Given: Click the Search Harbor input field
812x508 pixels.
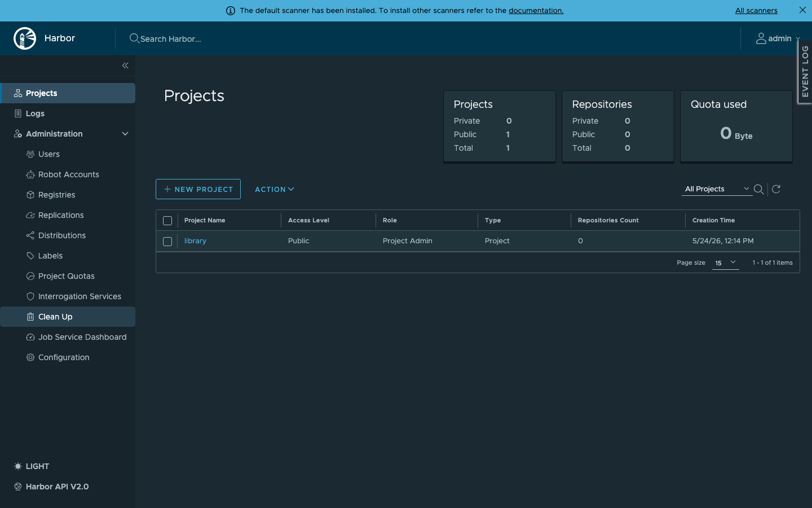Looking at the screenshot, I should 170,39.
